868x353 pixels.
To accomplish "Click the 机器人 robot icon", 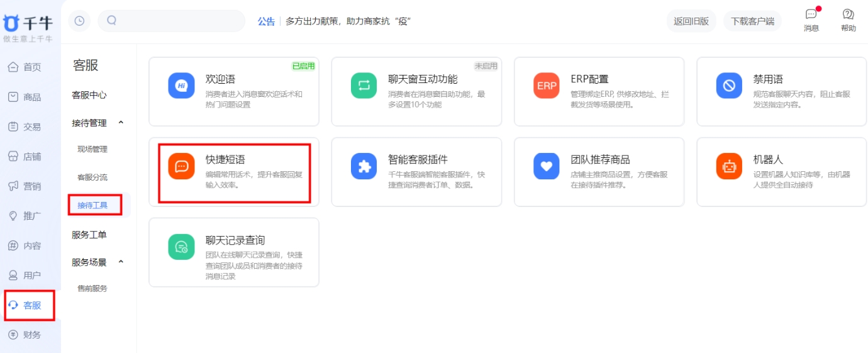I will point(729,166).
